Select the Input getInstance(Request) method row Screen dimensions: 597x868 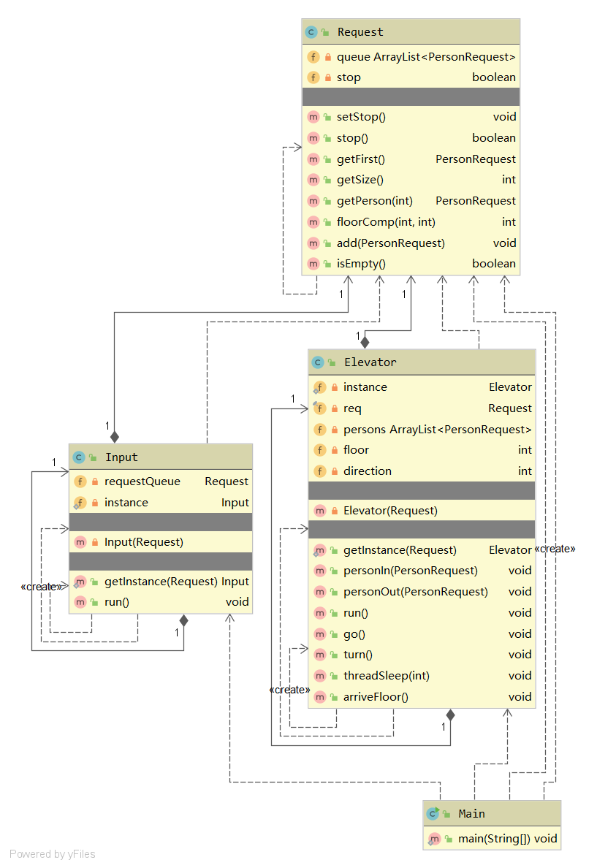point(161,582)
